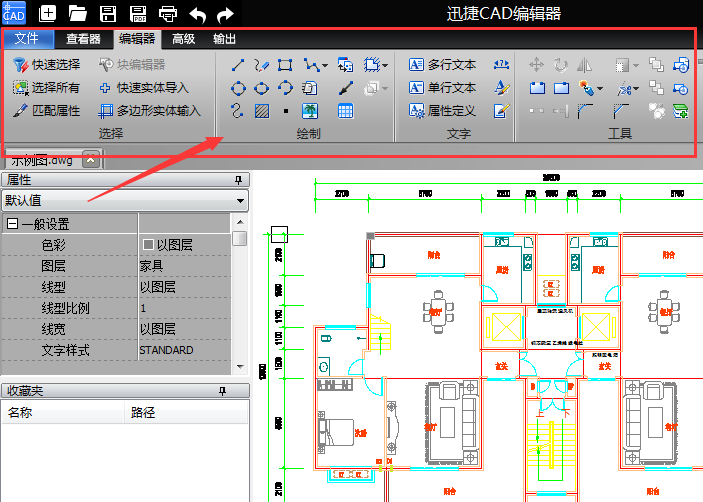Redo the last undone action
This screenshot has width=703, height=502.
click(x=225, y=14)
